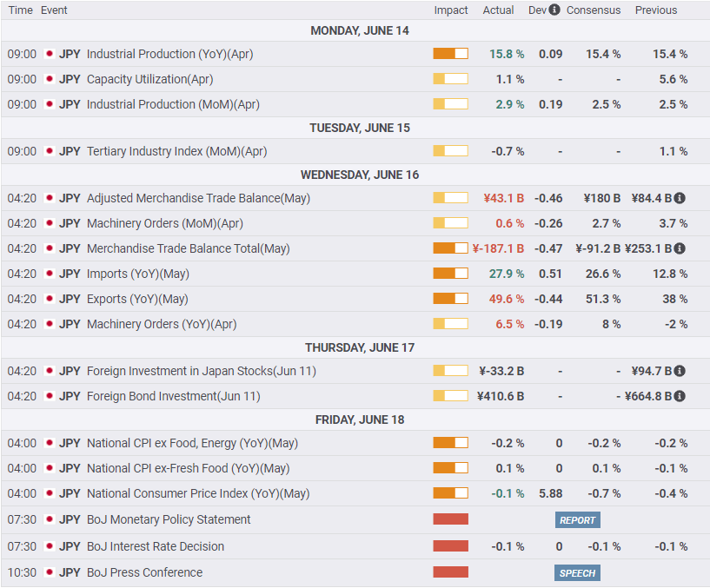Viewport: 710px width, 588px height.
Task: Click red impact bar for BoJ Interest Rate Decision
Action: 450,546
